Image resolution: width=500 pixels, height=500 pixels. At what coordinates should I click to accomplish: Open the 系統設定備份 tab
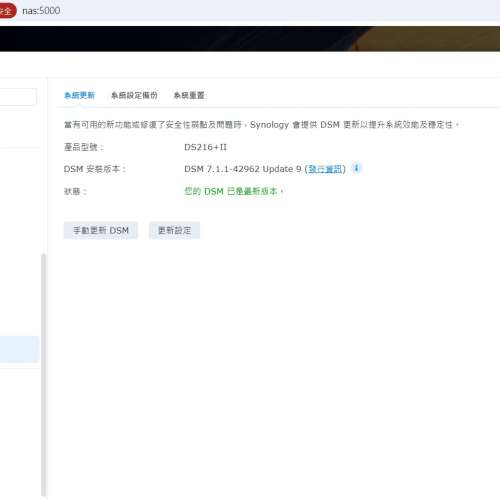pos(134,95)
